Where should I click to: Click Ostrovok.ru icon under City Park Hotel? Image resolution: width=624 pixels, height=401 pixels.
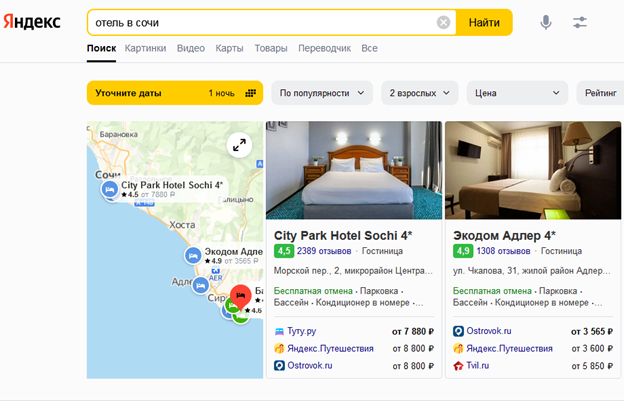(x=279, y=365)
